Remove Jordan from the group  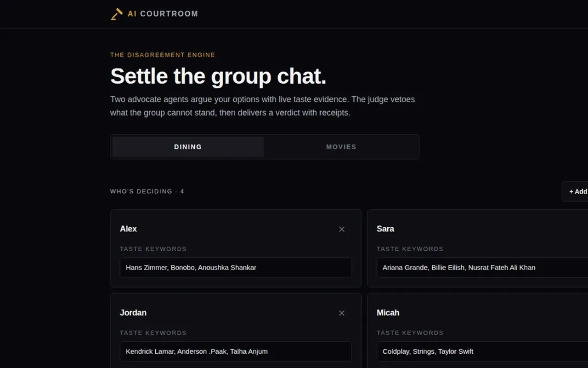342,313
